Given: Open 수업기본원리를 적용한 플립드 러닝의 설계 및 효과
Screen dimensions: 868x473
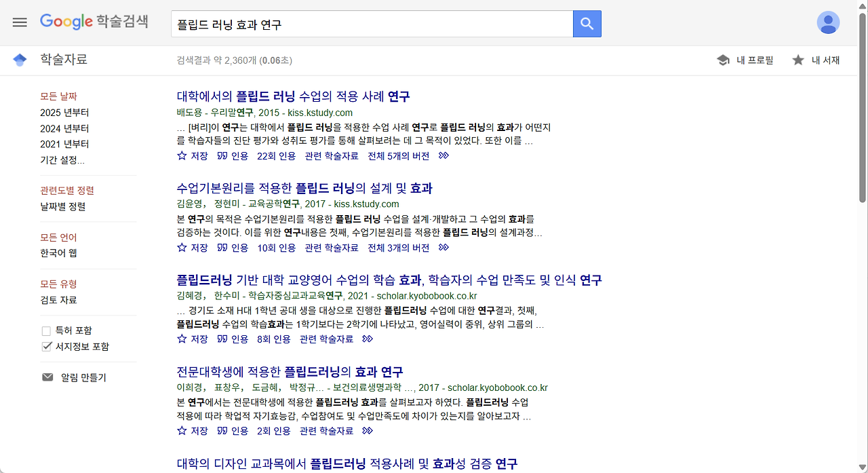Looking at the screenshot, I should click(x=304, y=188).
